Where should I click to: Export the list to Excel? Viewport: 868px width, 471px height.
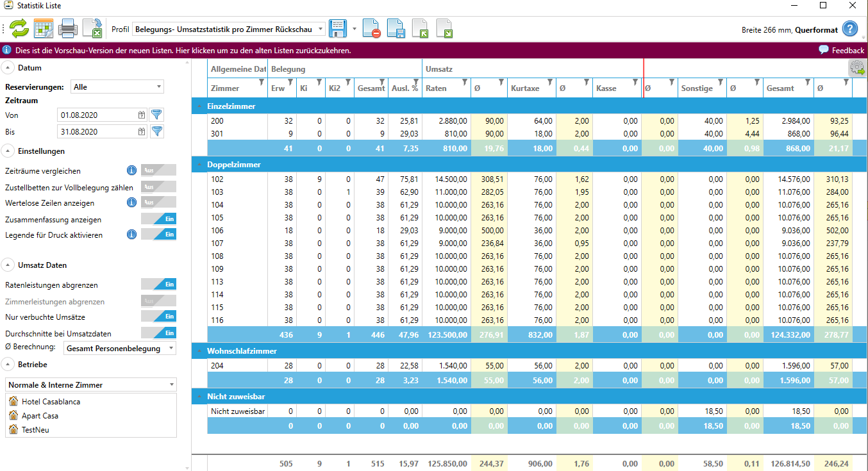tap(92, 29)
